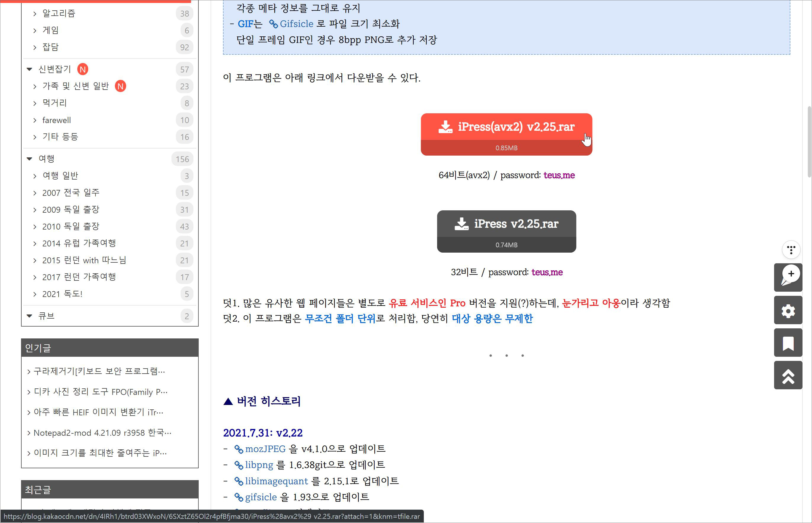This screenshot has width=812, height=523.
Task: Open the gifsicle link in version history
Action: click(x=261, y=497)
